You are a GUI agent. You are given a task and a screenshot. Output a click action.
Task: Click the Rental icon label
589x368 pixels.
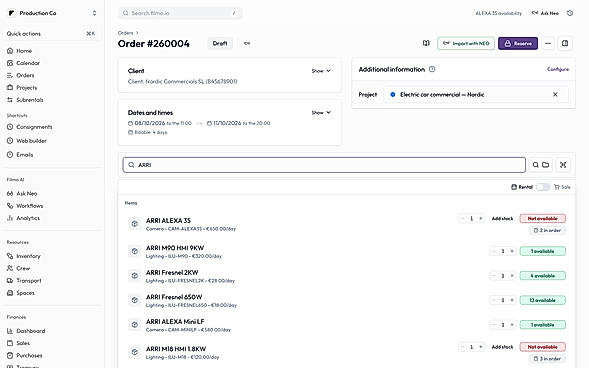point(522,187)
